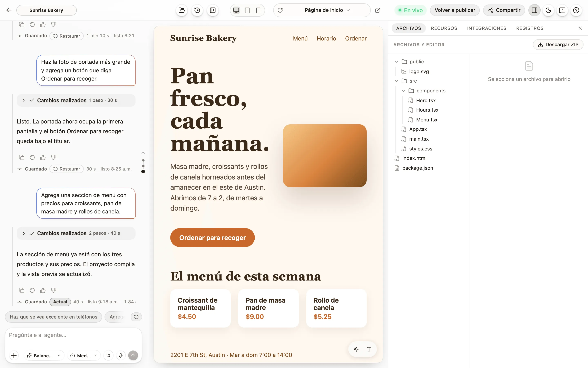The image size is (588, 368).
Task: Refresh the suggested prompts list
Action: click(136, 317)
